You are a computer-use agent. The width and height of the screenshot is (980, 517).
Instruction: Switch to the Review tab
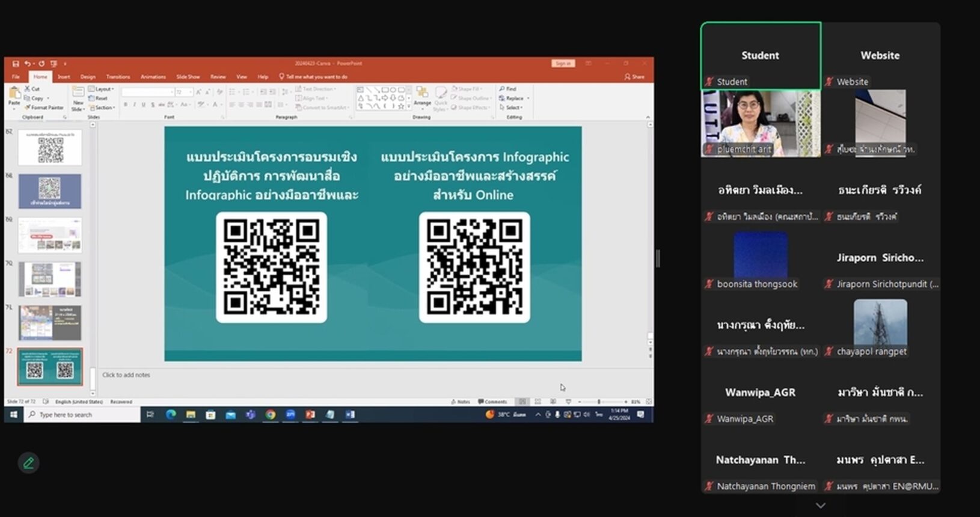pyautogui.click(x=218, y=77)
